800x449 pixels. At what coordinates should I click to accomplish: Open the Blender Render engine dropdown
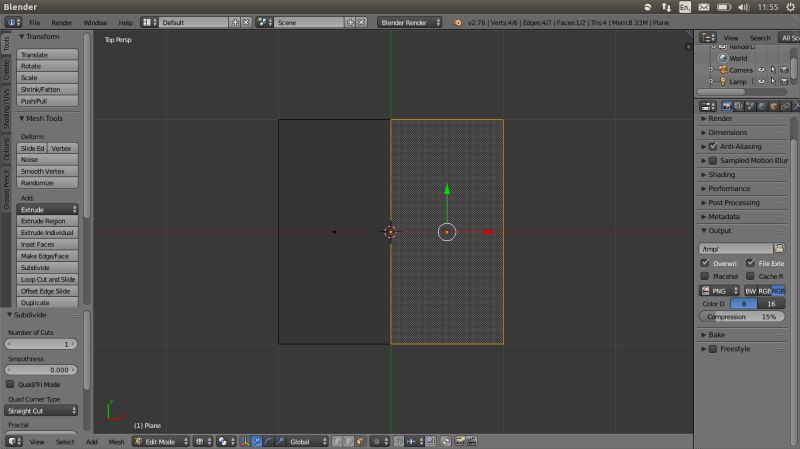coord(409,22)
